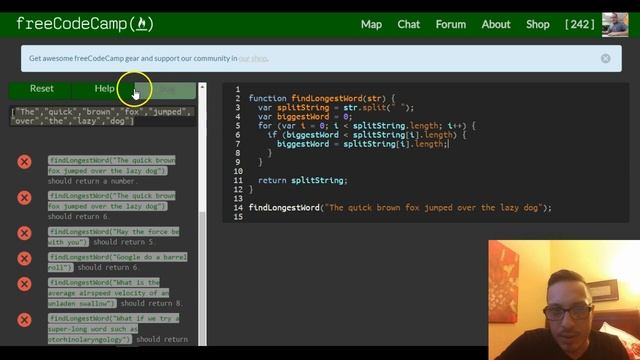640x360 pixels.
Task: Click line 'biggestWord = splitString[i].length;'
Action: coord(363,144)
